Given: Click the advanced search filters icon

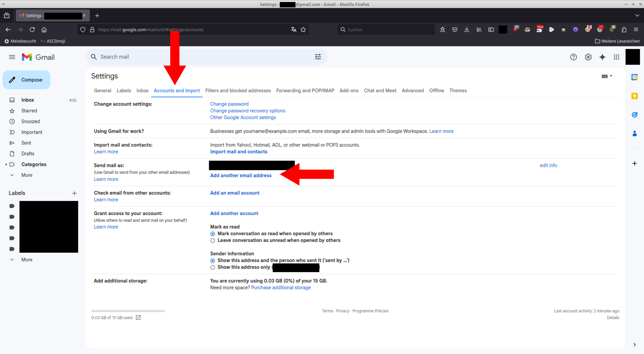Looking at the screenshot, I should pos(318,57).
